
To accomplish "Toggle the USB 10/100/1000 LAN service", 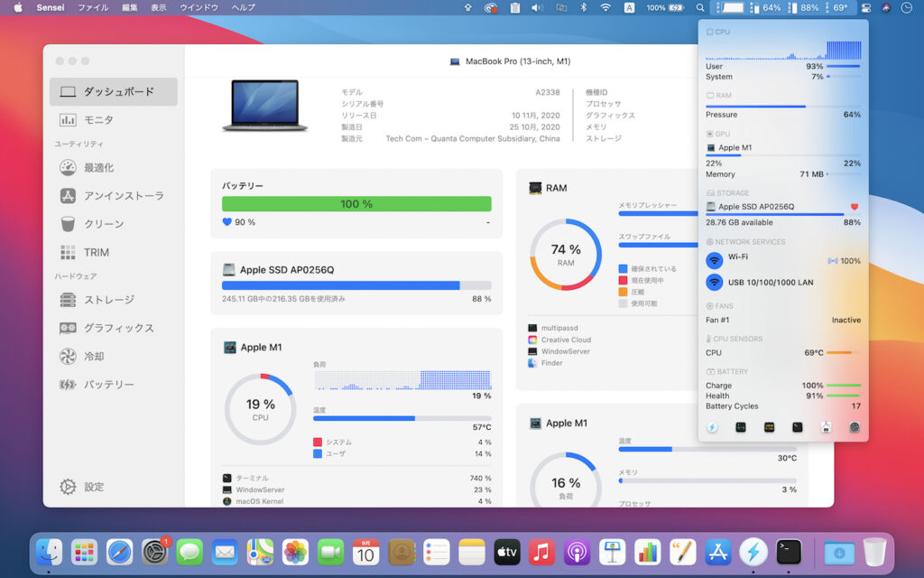I will point(715,283).
